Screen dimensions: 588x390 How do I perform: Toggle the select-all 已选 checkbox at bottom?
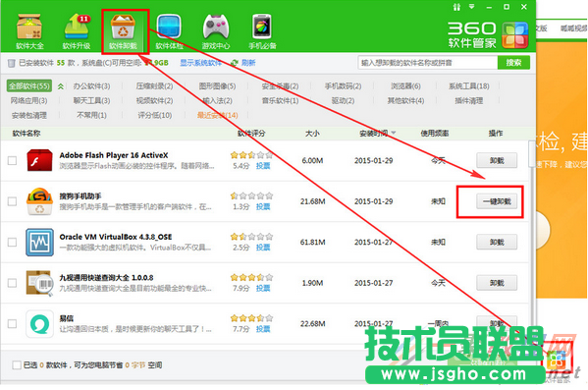(x=17, y=364)
